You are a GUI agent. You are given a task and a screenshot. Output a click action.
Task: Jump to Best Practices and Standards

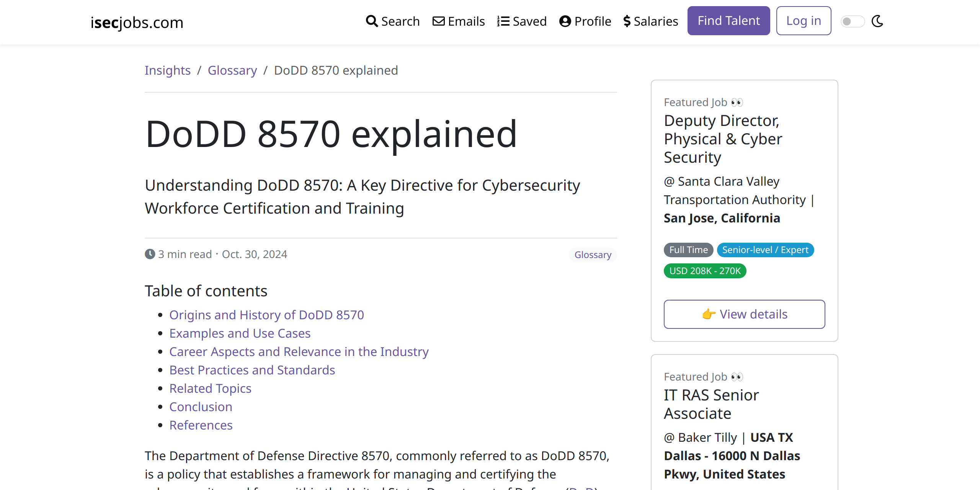(252, 370)
